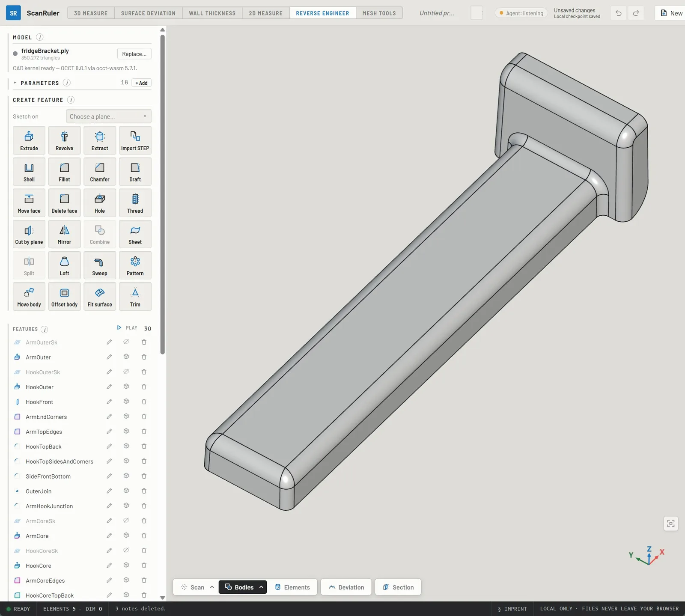Open the Sketch on plane dropdown
This screenshot has width=685, height=616.
click(109, 116)
